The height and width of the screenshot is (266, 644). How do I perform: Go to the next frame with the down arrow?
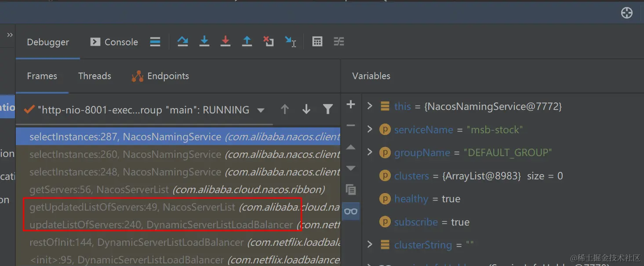tap(306, 109)
